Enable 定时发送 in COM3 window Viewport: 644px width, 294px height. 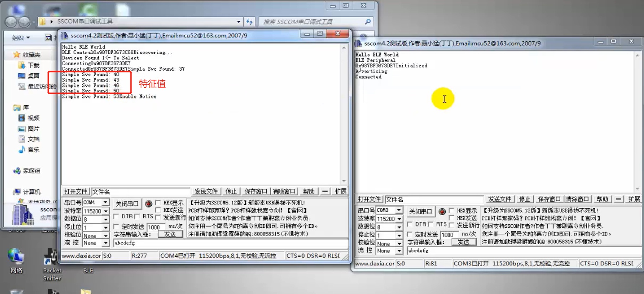coord(410,235)
